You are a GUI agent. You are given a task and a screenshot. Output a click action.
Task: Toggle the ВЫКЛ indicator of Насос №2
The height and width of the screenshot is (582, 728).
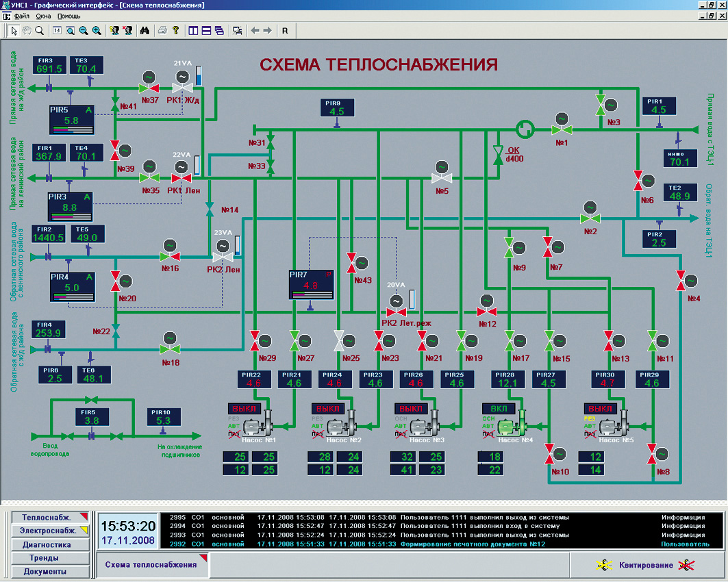click(328, 409)
